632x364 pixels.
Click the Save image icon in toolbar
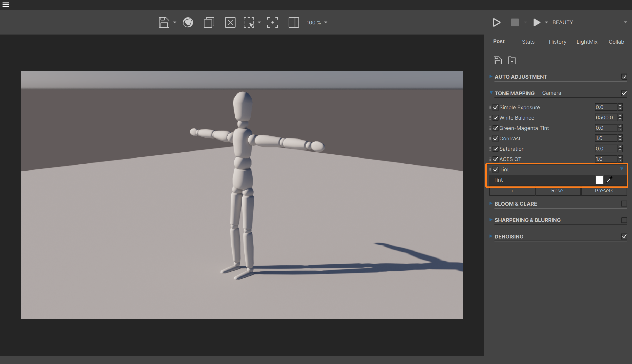click(x=164, y=22)
